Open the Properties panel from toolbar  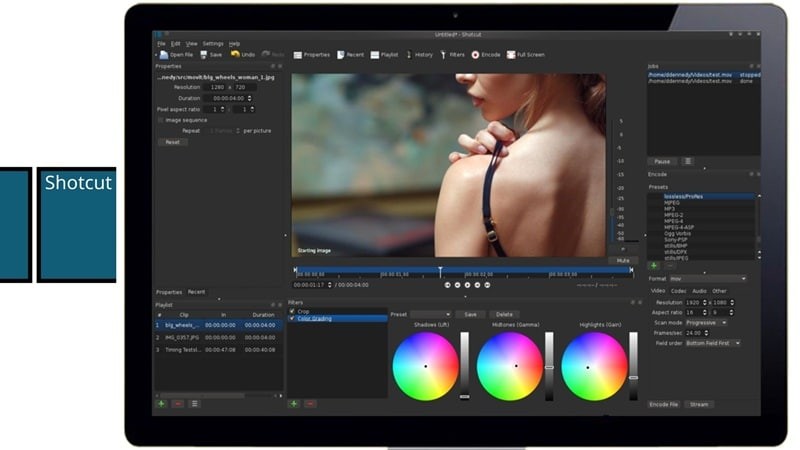[x=312, y=55]
